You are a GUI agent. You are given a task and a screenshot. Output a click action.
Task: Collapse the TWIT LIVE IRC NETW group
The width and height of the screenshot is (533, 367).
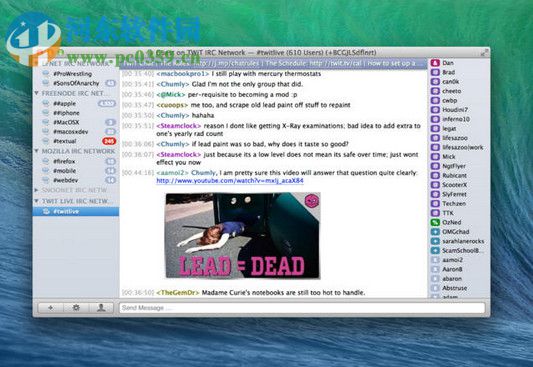[x=36, y=201]
